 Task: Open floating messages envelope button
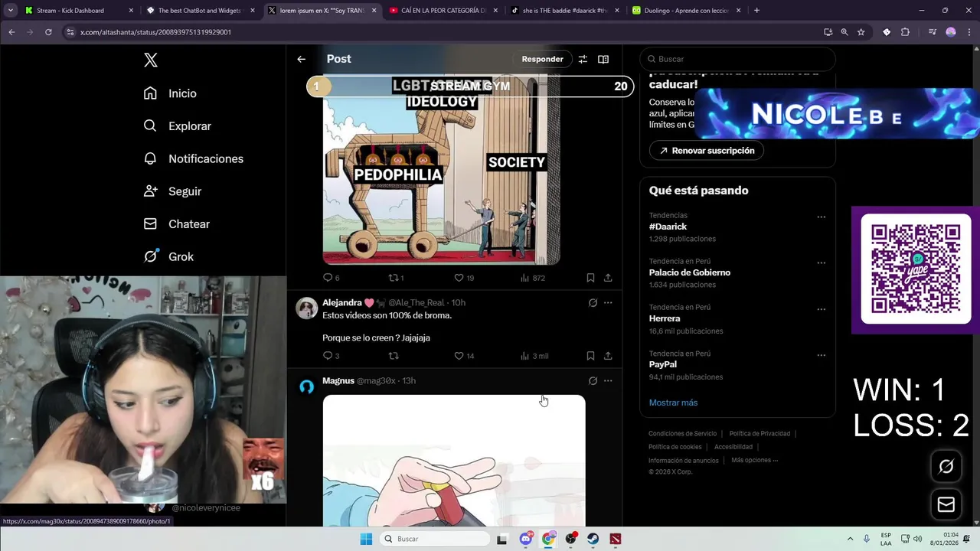pos(946,504)
